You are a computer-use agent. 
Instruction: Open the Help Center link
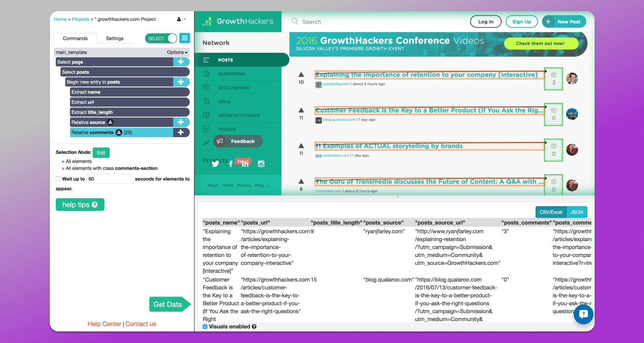coord(104,324)
